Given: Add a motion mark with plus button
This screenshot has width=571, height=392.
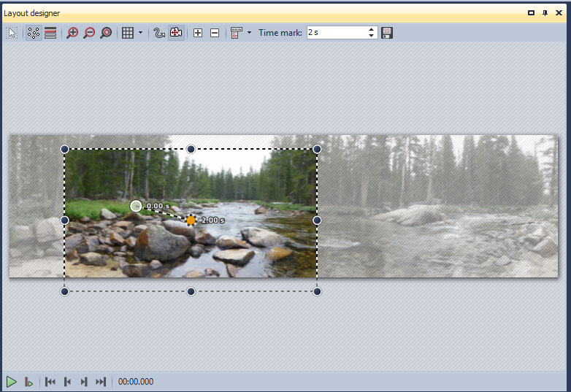Looking at the screenshot, I should [198, 33].
